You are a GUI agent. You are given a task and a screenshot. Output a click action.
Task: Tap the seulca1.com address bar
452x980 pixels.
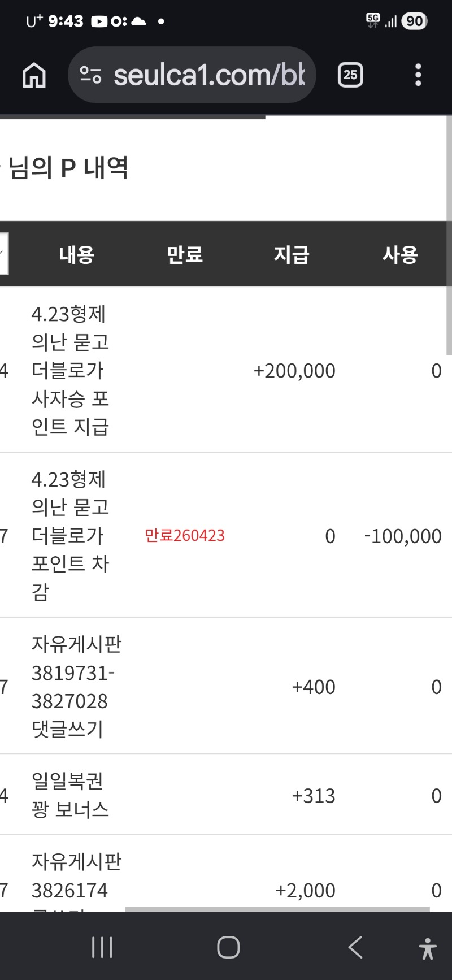[x=209, y=75]
